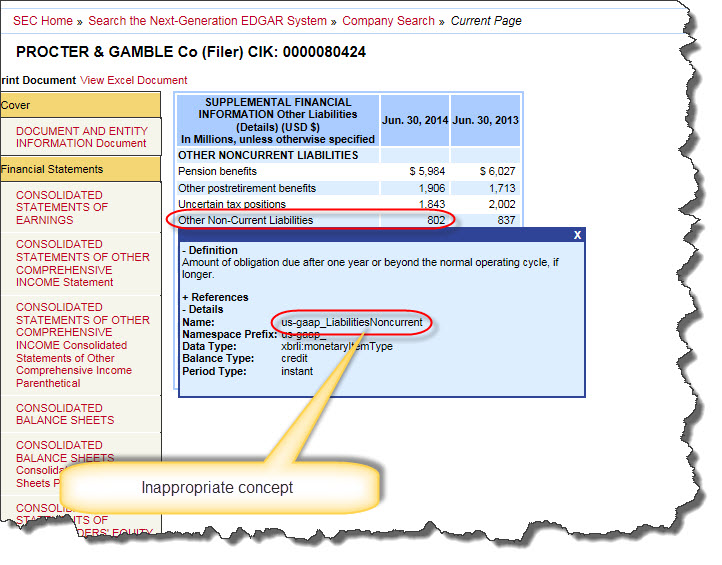Select the 802 liabilities value

(436, 220)
